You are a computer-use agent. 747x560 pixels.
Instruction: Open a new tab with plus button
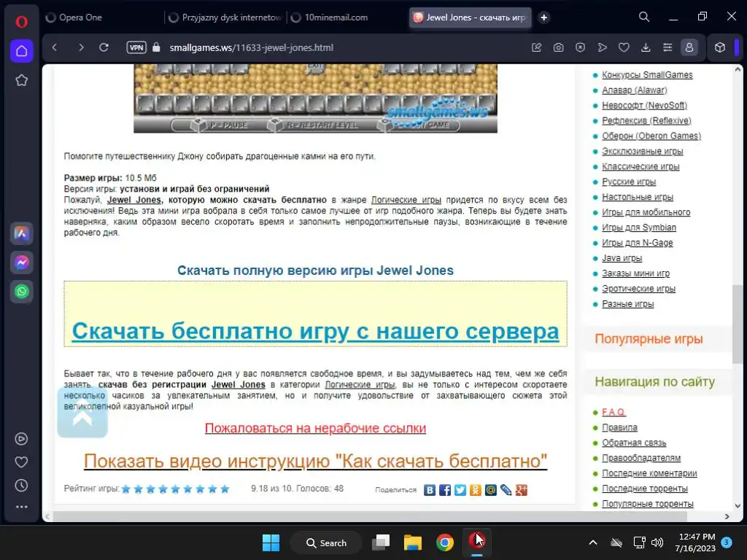tap(543, 17)
